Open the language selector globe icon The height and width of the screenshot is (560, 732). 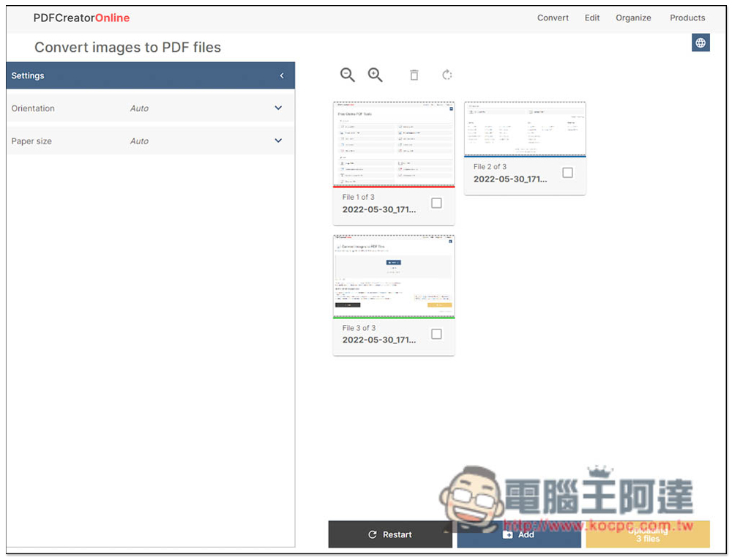[701, 42]
